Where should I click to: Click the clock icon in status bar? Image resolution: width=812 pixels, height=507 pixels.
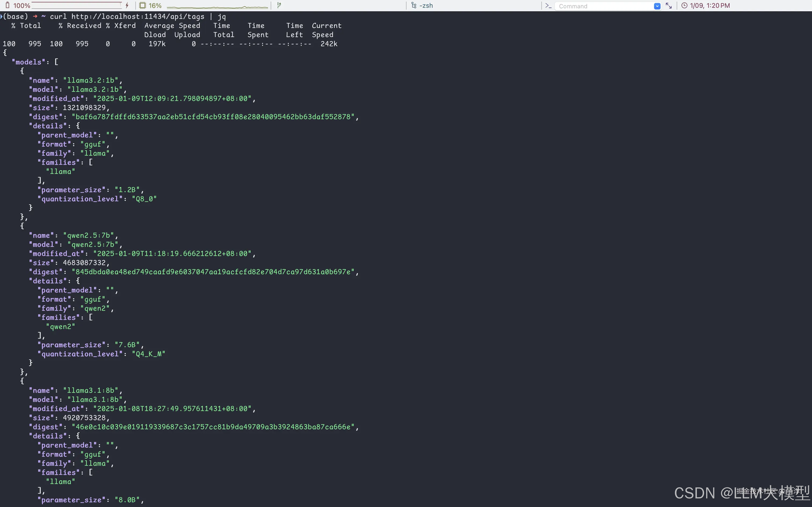[684, 5]
